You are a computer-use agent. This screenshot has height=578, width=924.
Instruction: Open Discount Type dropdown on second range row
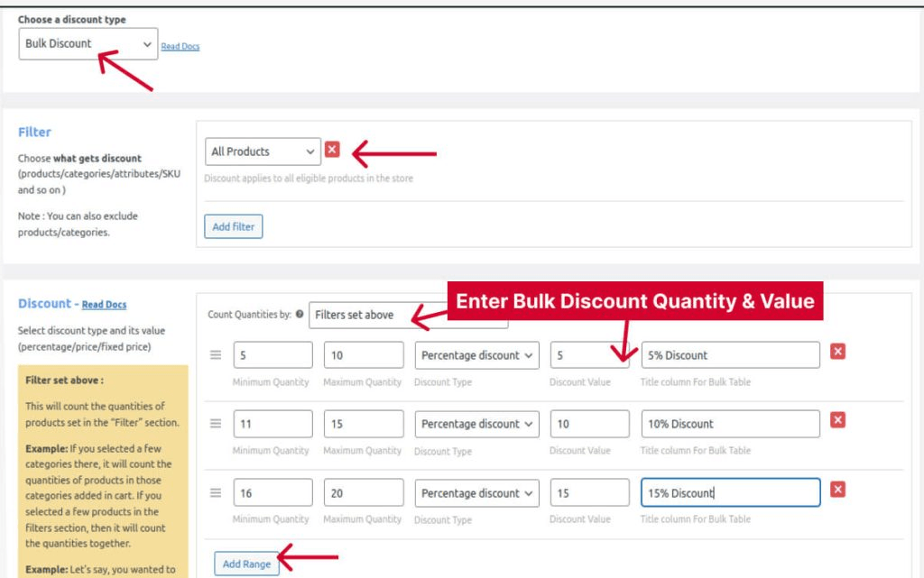(x=476, y=424)
